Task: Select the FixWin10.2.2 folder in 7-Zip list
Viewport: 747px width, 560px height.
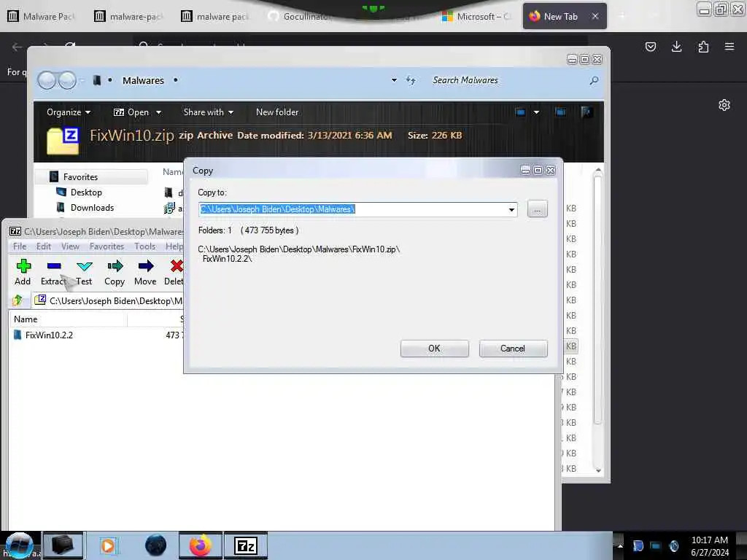Action: (x=44, y=335)
